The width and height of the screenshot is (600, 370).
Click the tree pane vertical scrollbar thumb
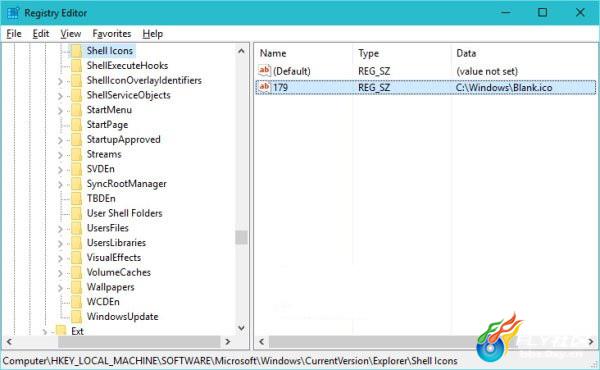pyautogui.click(x=241, y=237)
